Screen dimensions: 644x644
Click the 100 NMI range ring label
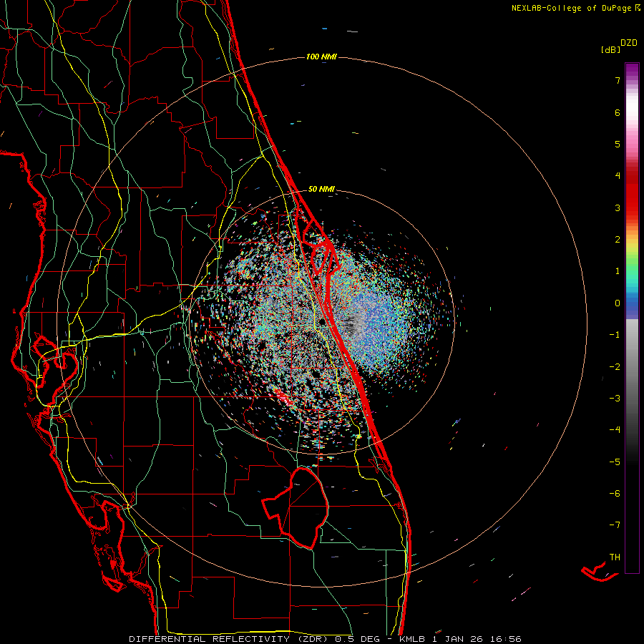coord(321,57)
